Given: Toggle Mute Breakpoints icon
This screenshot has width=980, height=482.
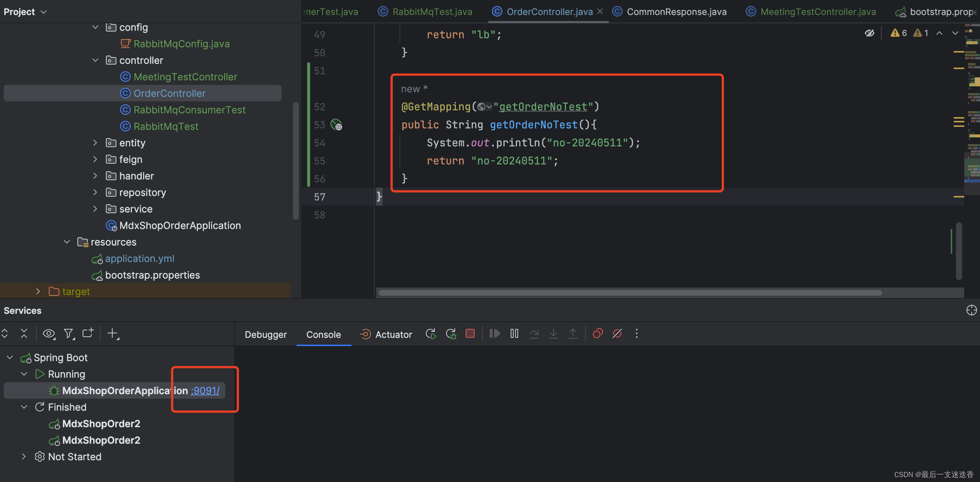Looking at the screenshot, I should coord(617,334).
